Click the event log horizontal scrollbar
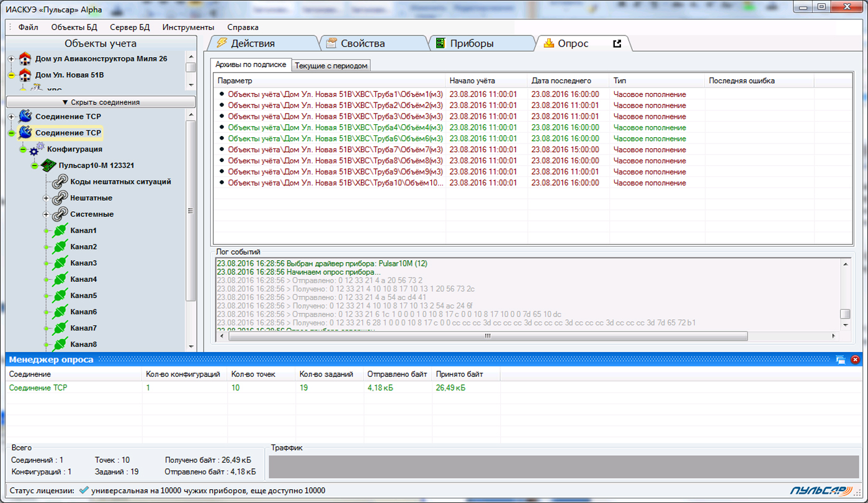The height and width of the screenshot is (503, 868). pos(487,336)
